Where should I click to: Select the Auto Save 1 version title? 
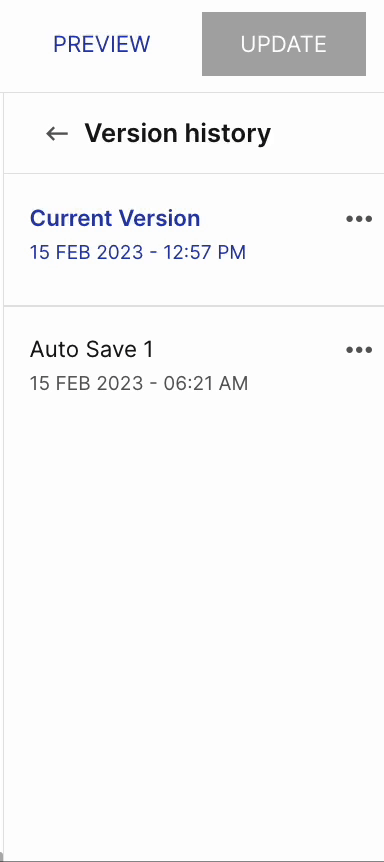click(x=92, y=349)
